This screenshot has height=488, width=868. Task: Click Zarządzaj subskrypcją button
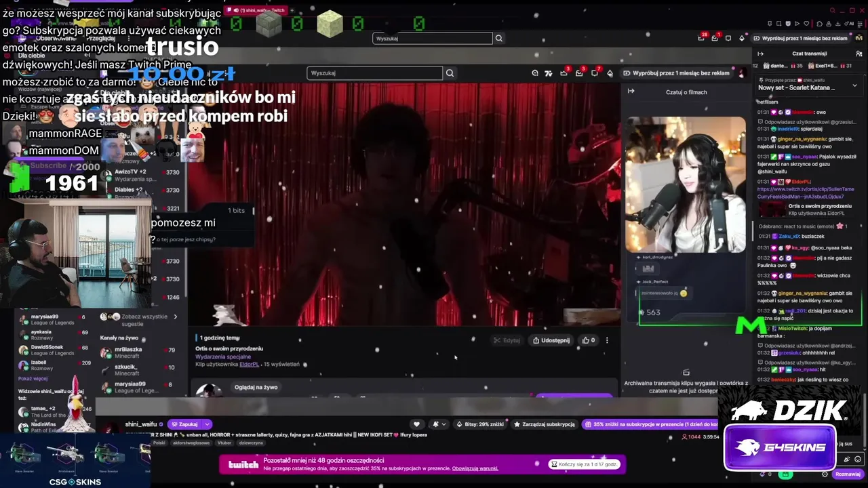pos(545,424)
